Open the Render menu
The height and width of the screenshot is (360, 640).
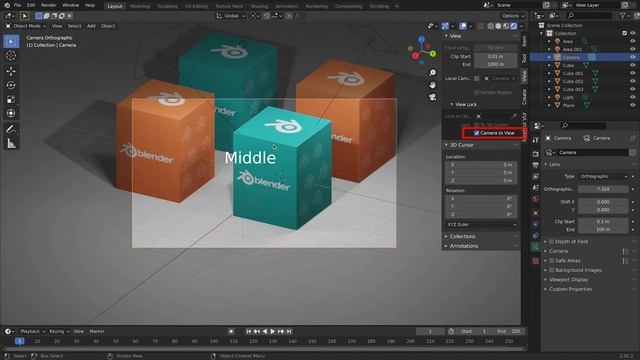click(49, 5)
